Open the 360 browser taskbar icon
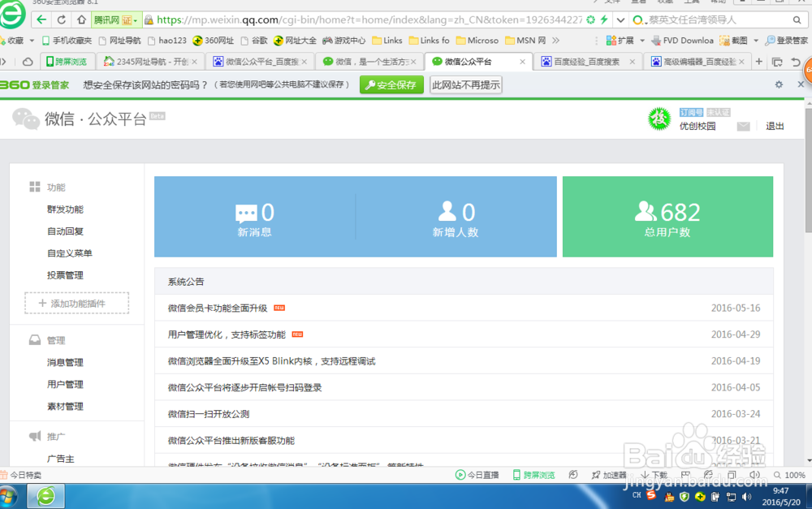This screenshot has height=509, width=812. tap(45, 496)
